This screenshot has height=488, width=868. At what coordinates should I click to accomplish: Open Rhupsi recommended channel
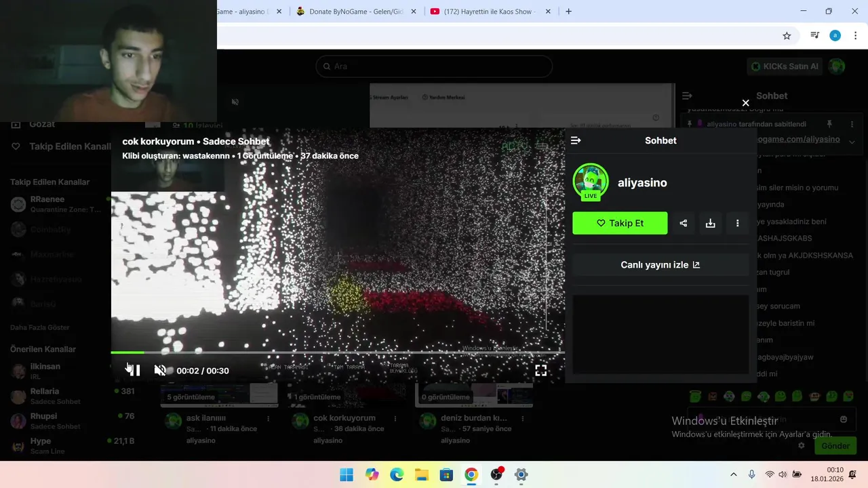coord(71,421)
